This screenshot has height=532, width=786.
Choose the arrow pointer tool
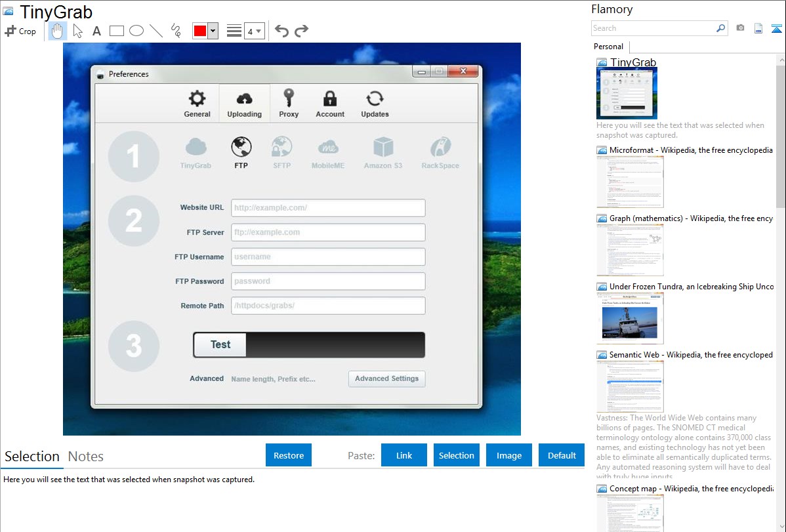pos(77,31)
